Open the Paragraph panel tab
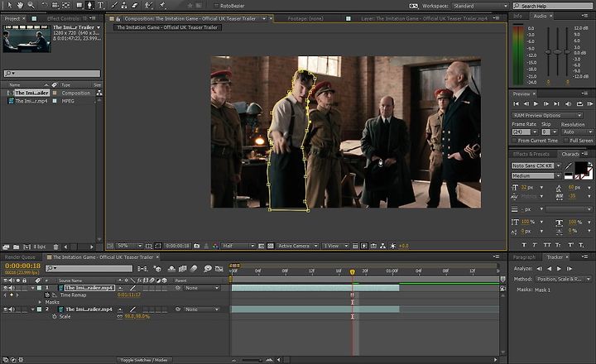 [x=524, y=257]
